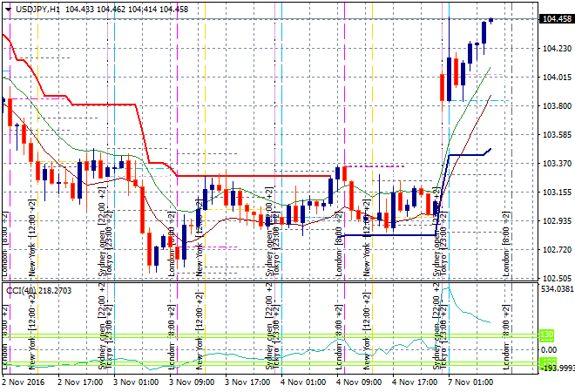Click the 2 Nov 2016 date label
The image size is (575, 392).
click(23, 381)
